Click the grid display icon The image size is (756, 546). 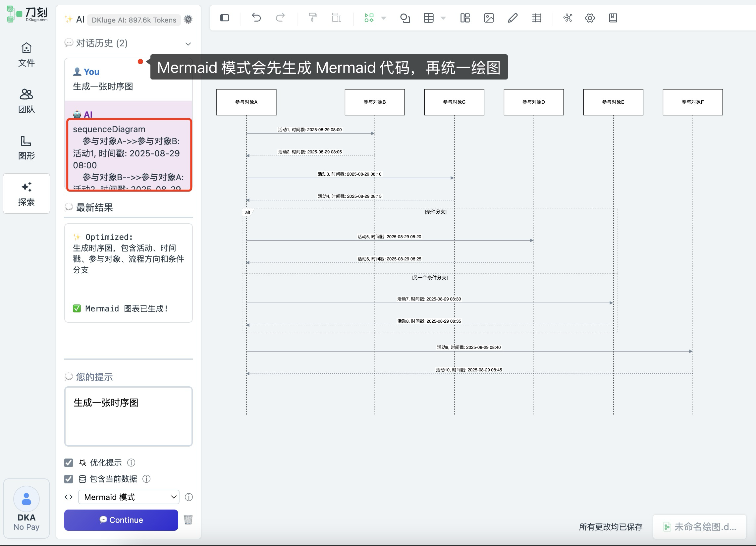tap(536, 18)
